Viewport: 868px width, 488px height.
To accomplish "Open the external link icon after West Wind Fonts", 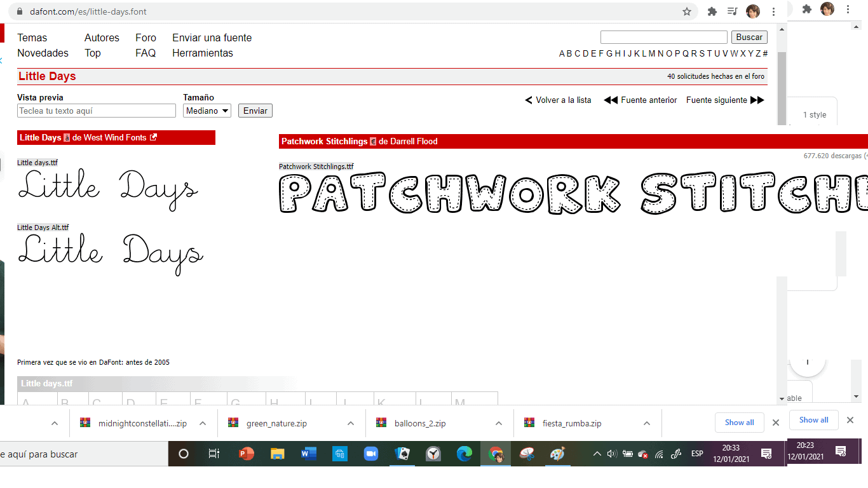I will (x=153, y=137).
